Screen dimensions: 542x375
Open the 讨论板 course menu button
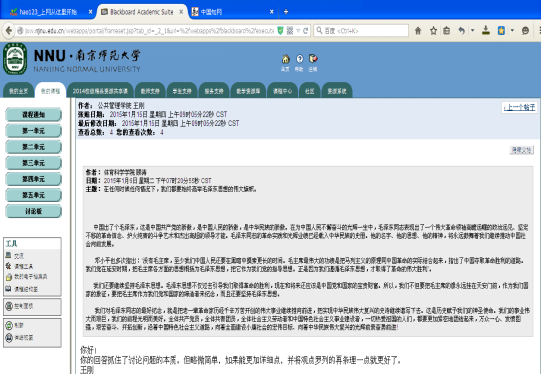pos(34,211)
